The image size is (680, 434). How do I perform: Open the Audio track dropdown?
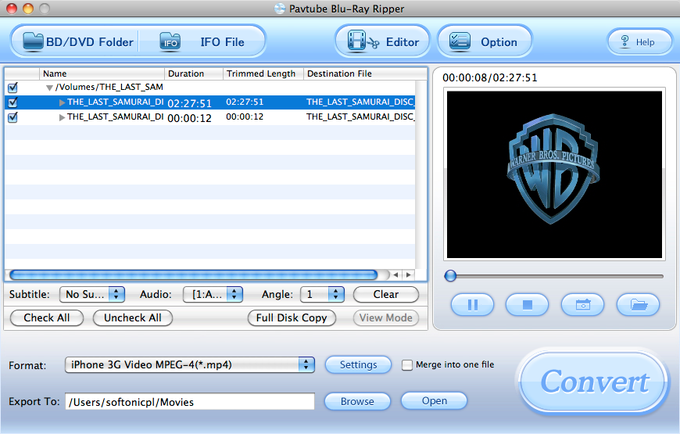pos(212,294)
